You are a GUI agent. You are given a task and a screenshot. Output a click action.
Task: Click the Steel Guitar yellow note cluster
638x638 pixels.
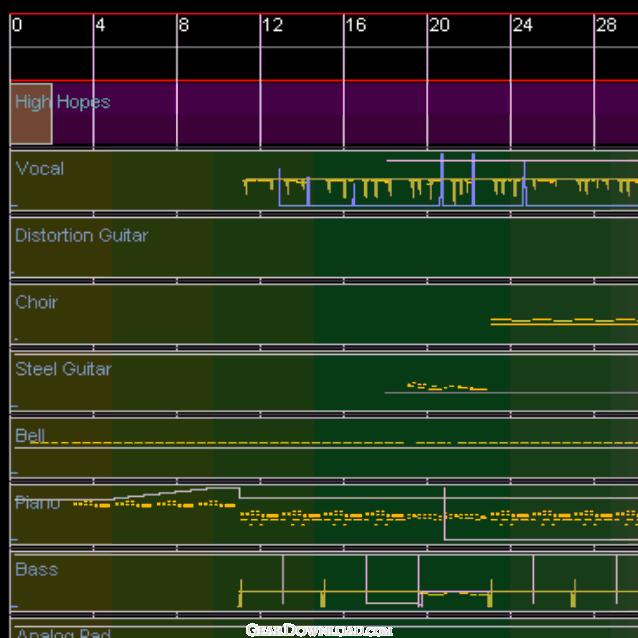click(447, 386)
